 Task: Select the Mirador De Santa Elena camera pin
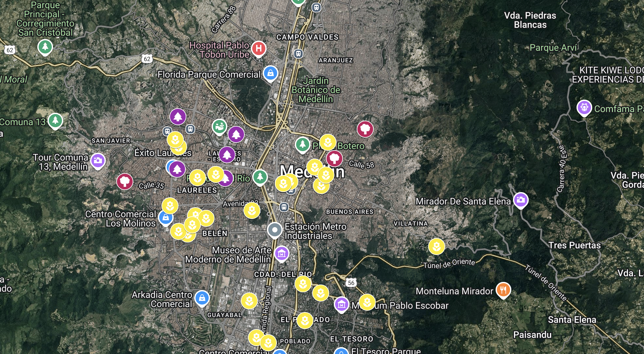tap(521, 200)
